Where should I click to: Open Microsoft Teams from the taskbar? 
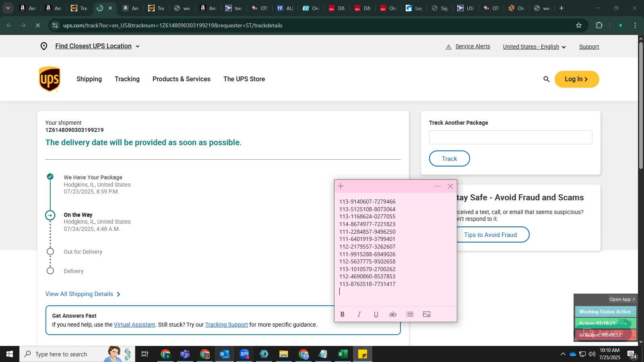pos(185,354)
